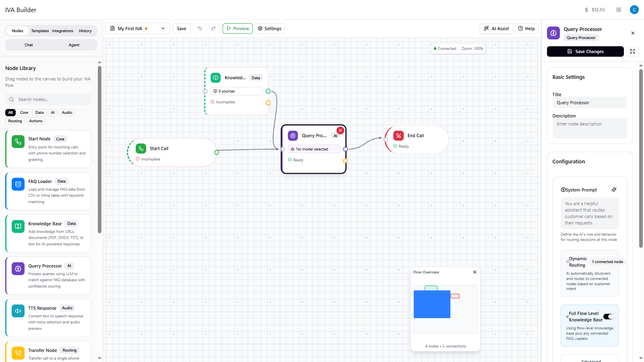Select the Core node filter chip

click(x=24, y=112)
